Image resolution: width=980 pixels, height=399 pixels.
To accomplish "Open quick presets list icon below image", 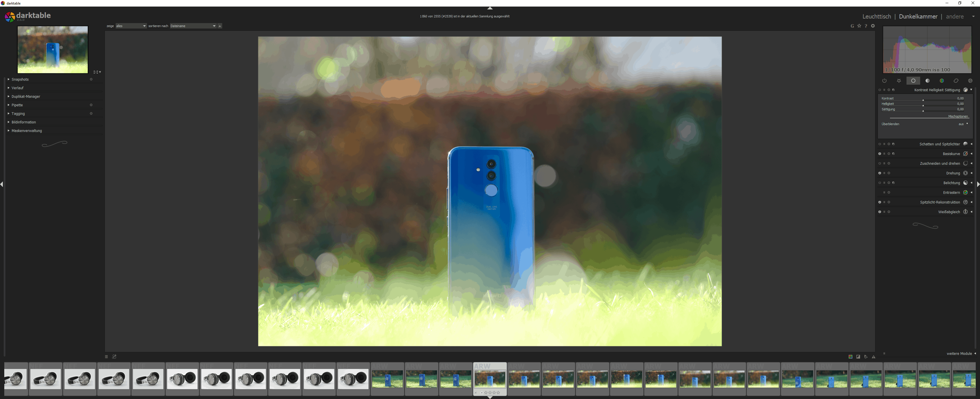I will pyautogui.click(x=107, y=357).
